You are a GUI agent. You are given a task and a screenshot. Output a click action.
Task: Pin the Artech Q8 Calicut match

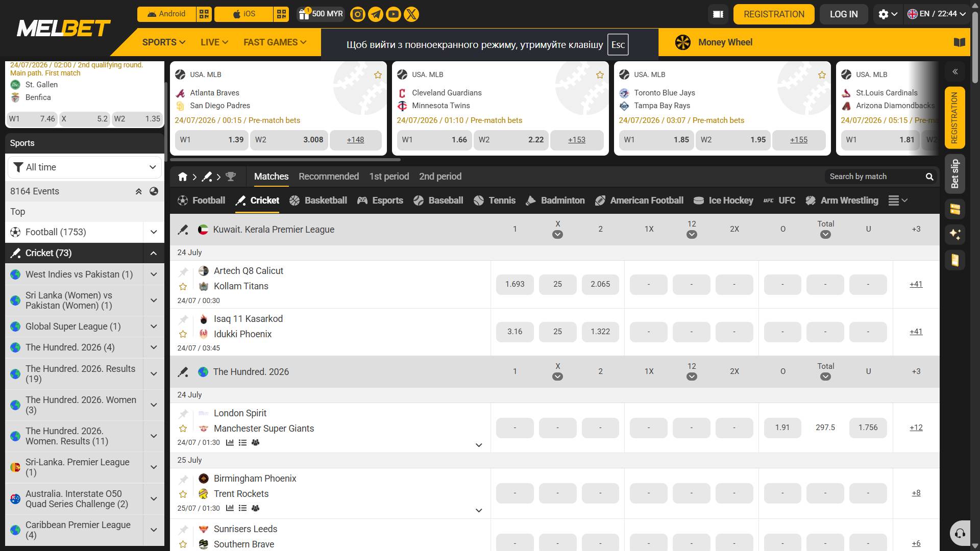(183, 271)
